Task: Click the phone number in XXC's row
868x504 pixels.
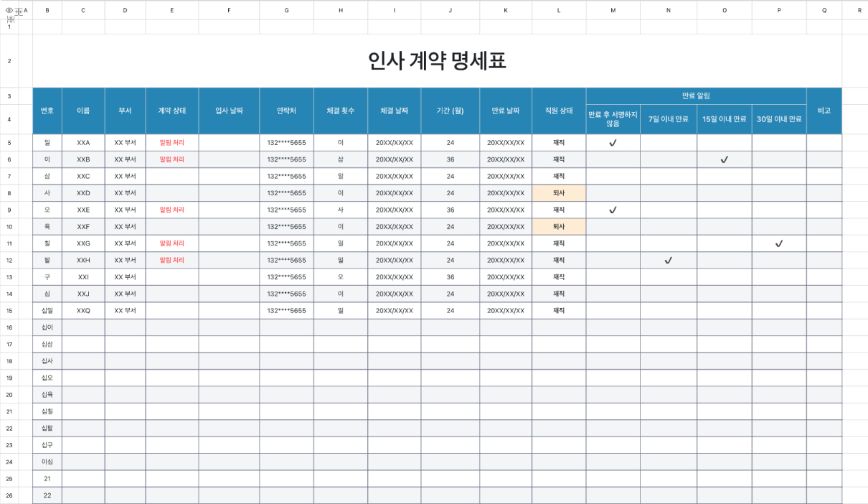Action: coord(287,177)
